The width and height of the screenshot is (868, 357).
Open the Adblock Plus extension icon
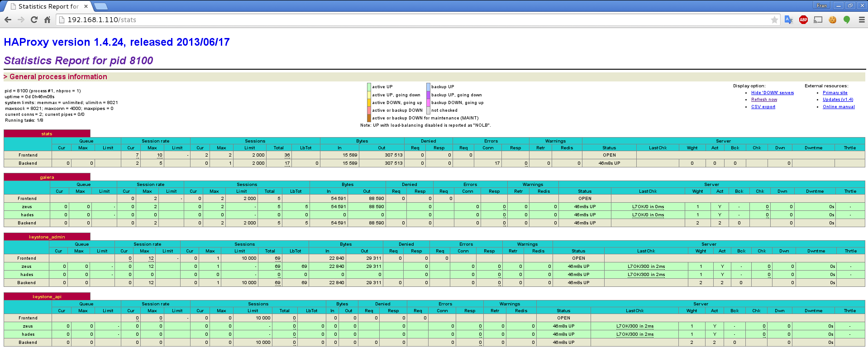[x=803, y=19]
